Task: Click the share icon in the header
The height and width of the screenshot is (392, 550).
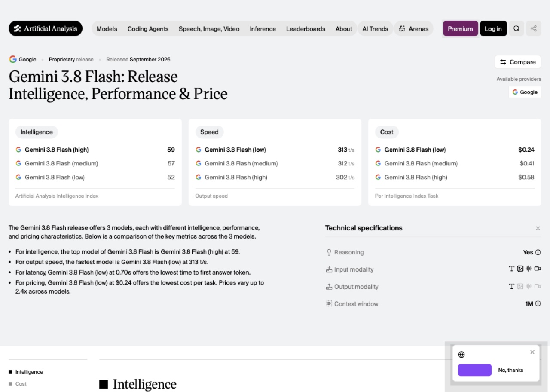Action: click(534, 29)
